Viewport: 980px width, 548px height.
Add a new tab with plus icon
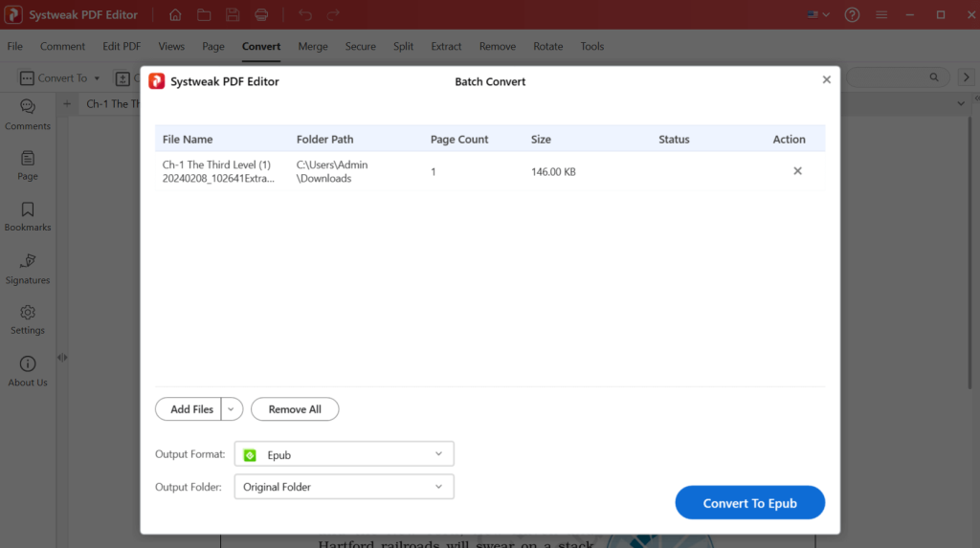click(x=67, y=103)
